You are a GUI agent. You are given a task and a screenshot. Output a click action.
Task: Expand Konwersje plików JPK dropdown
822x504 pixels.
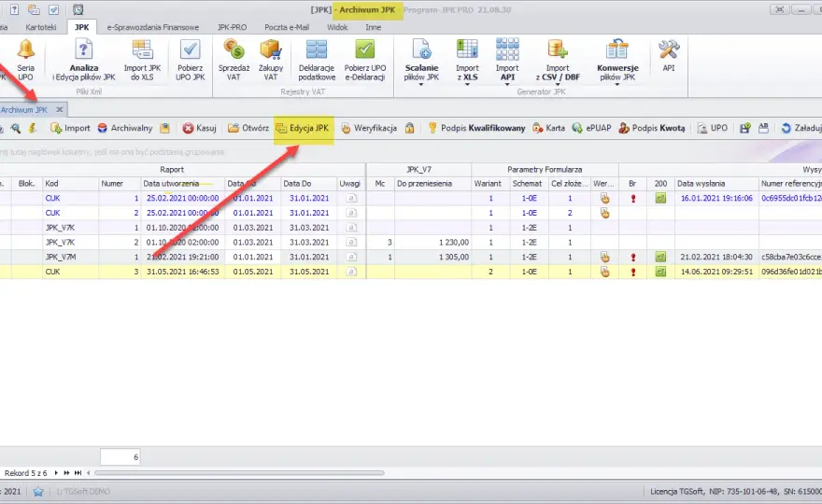(617, 84)
